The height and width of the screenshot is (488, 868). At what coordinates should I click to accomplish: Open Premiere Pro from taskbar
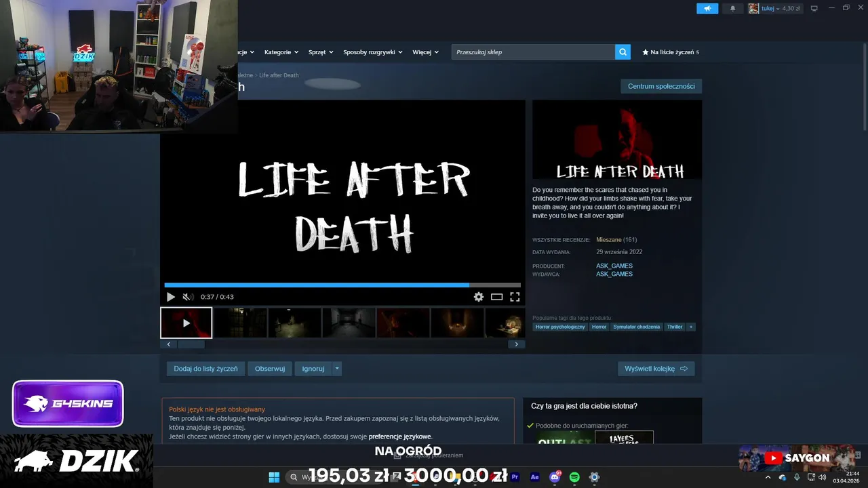coord(515,477)
